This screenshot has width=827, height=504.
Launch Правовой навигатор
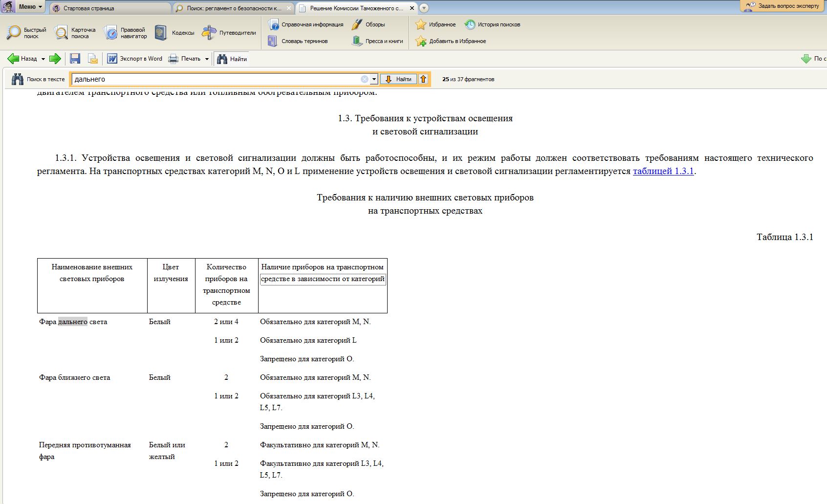tap(125, 33)
